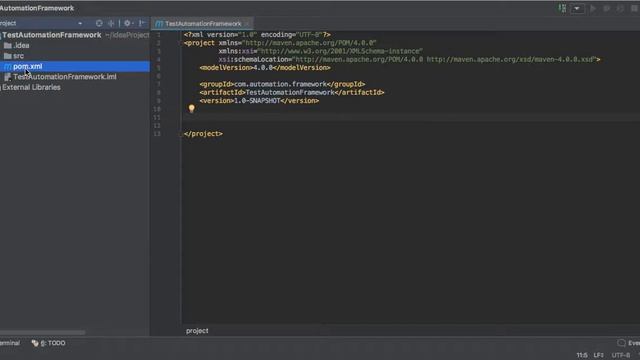This screenshot has width=640, height=360.
Task: Click LF line separator in status bar
Action: coord(598,356)
